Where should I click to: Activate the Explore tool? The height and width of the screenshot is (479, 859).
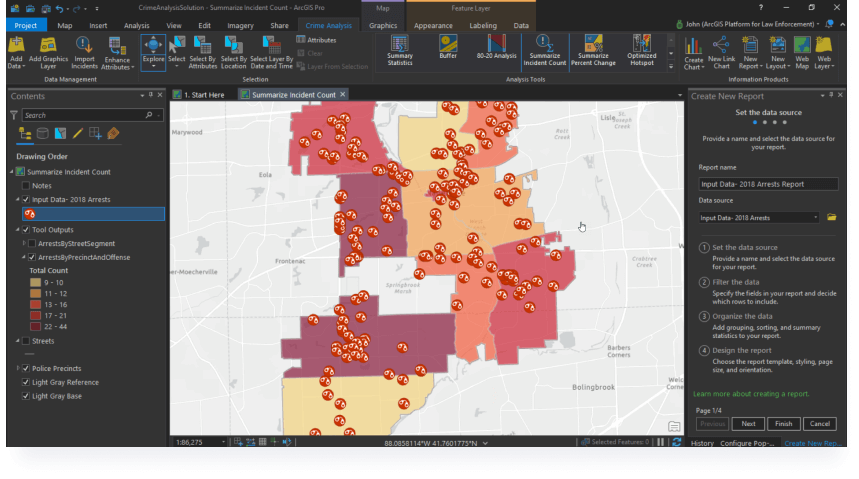coord(153,53)
